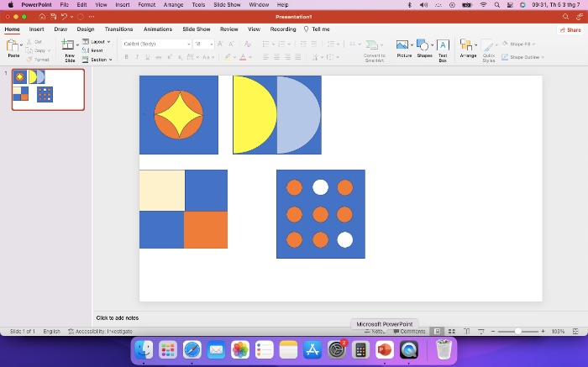Click the Save icon in title bar
This screenshot has height=367, width=588.
53,17
